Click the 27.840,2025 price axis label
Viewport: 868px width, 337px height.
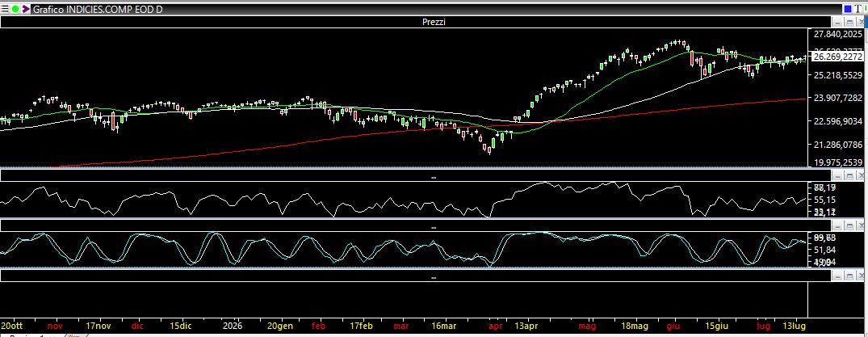point(837,35)
